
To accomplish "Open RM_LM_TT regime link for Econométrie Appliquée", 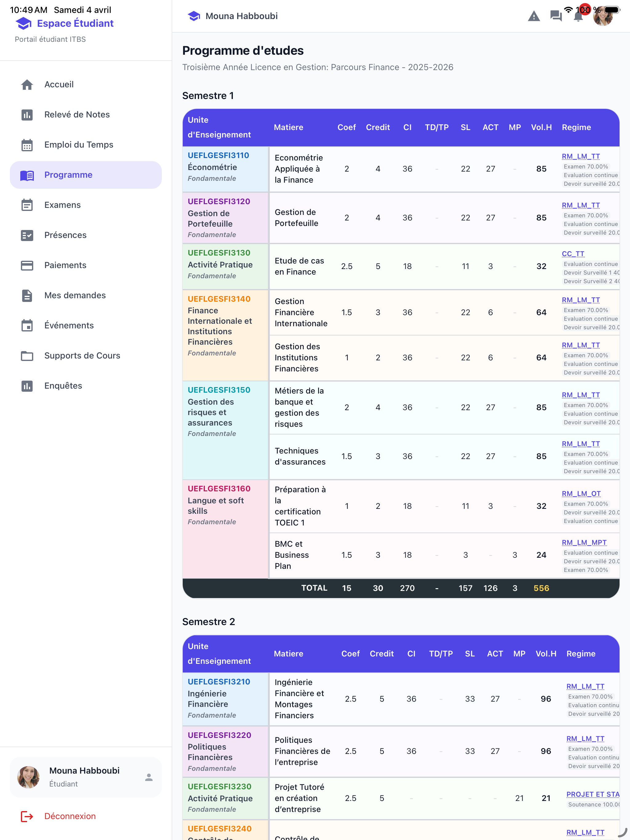I will point(580,157).
